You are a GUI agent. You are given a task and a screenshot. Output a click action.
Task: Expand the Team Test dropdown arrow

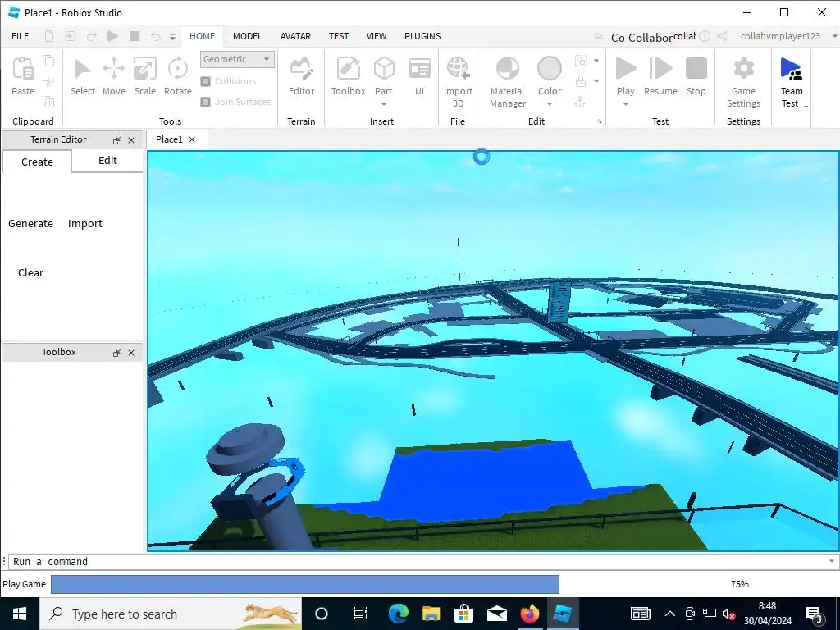(x=806, y=107)
